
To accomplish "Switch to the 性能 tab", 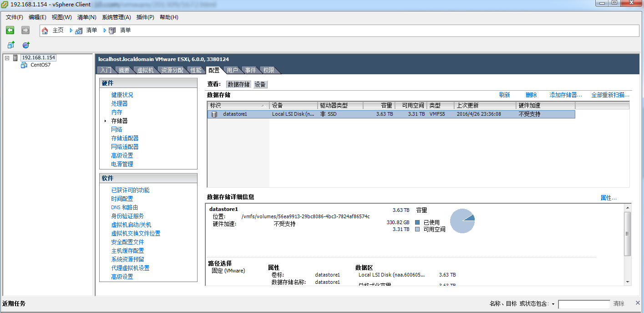I will click(196, 70).
